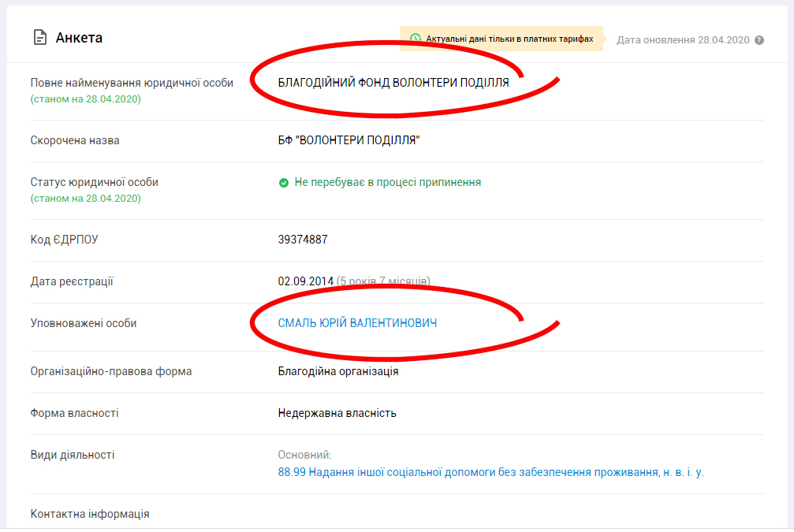Click registration date 02.09.2014
794x532 pixels.
tap(305, 281)
